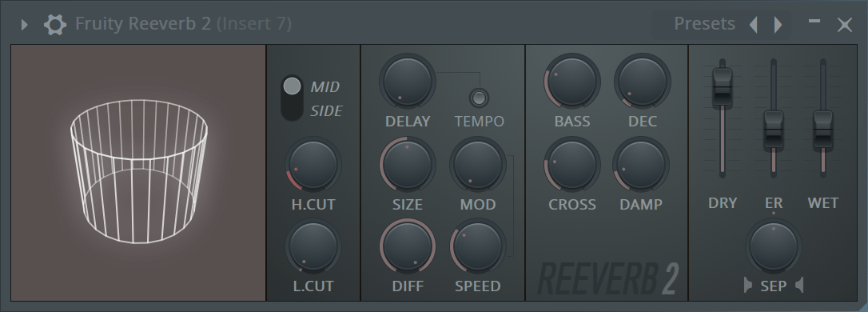This screenshot has width=868, height=312.
Task: Expand the plugin menu arrow at top-left
Action: tap(24, 24)
